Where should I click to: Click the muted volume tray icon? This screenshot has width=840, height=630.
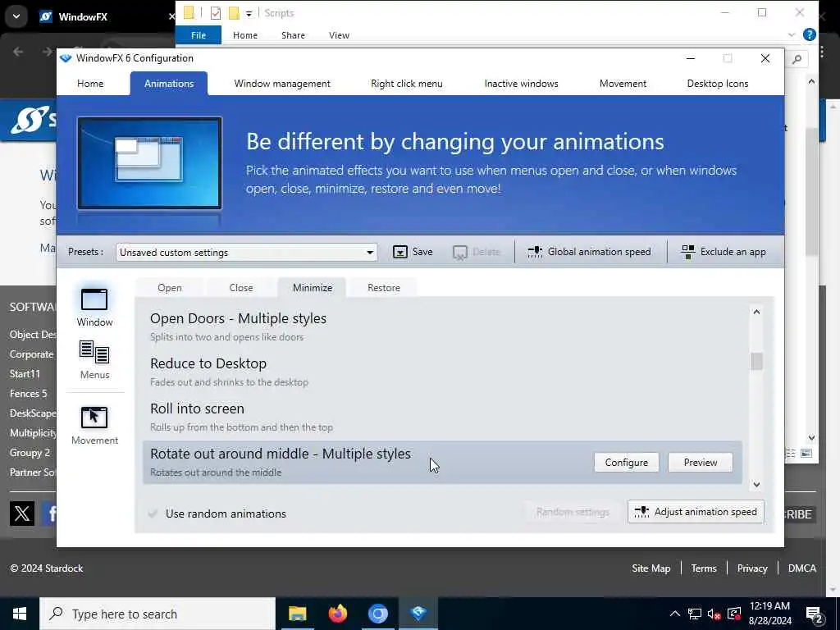pos(714,614)
